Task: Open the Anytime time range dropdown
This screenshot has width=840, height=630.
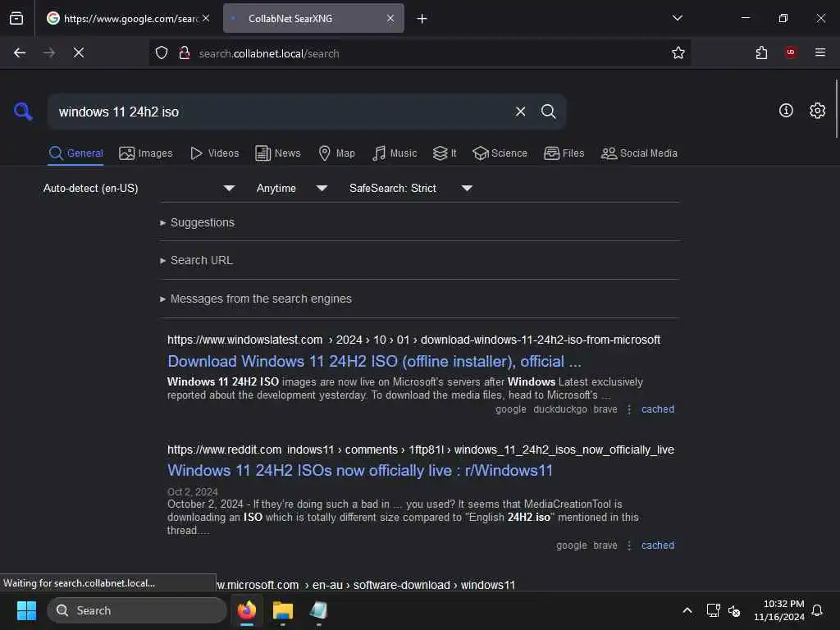Action: [291, 188]
